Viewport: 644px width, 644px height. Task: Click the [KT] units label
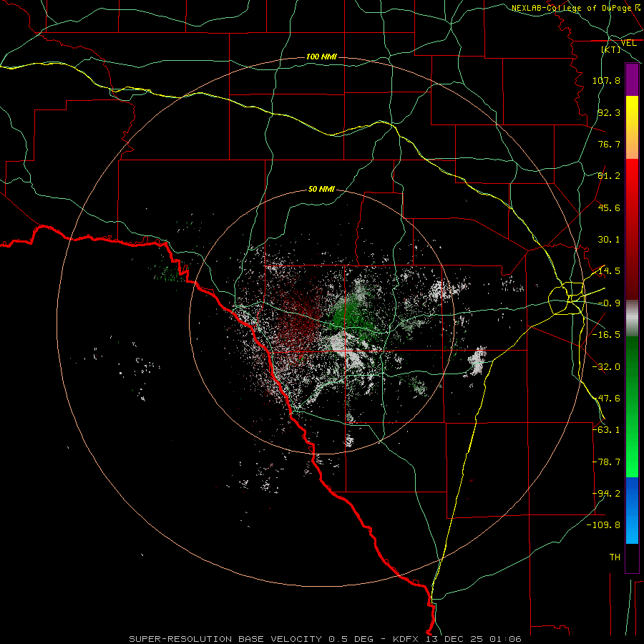coord(611,49)
